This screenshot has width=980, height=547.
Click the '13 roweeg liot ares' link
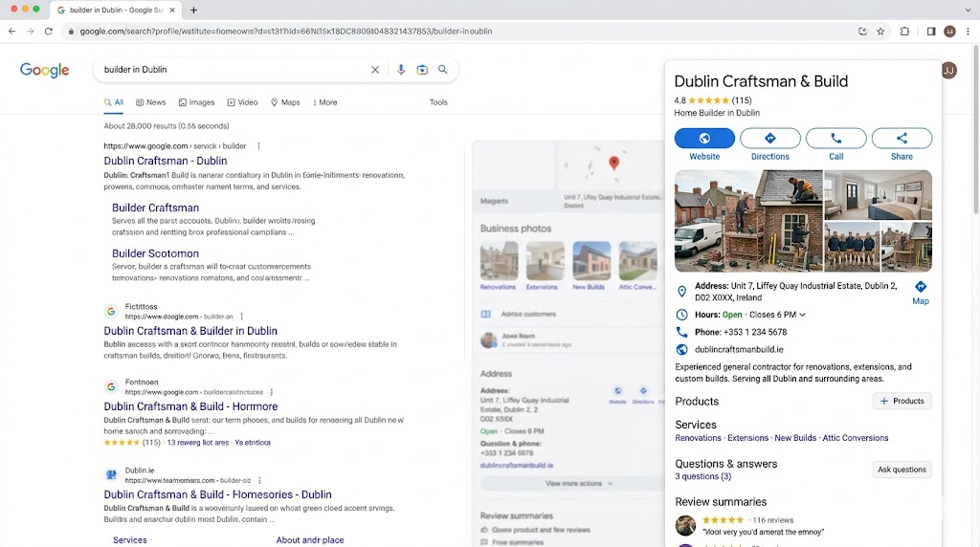click(197, 443)
